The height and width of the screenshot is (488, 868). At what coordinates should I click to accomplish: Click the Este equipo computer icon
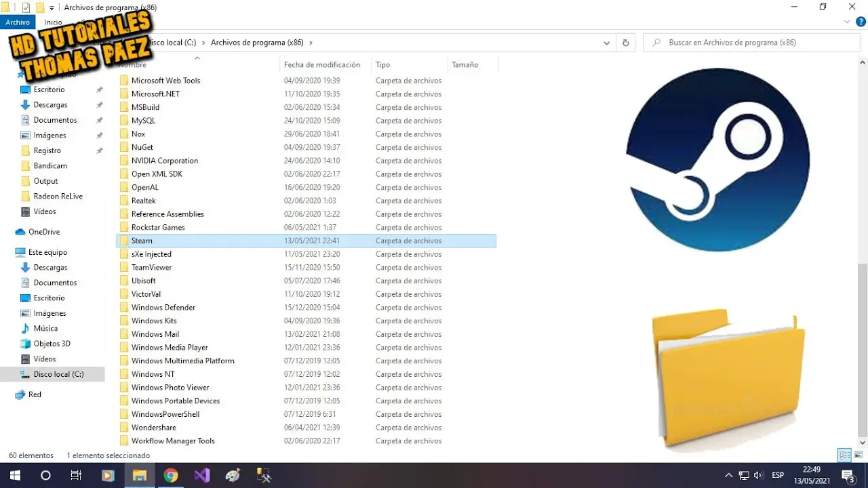point(20,252)
